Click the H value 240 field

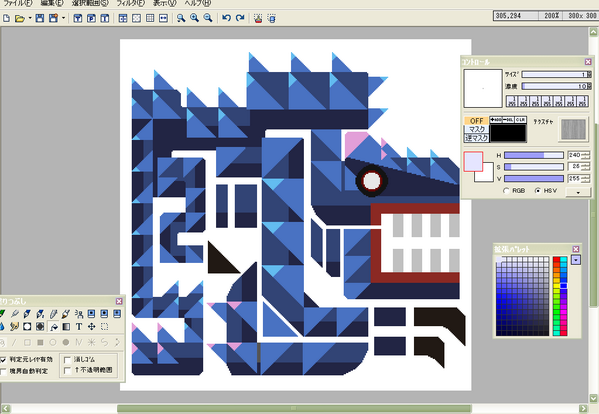coord(575,155)
